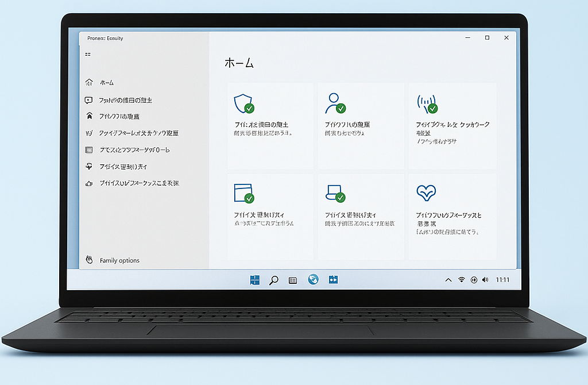Expand hidden icons with the system tray chevron
Image resolution: width=588 pixels, height=385 pixels.
pyautogui.click(x=448, y=280)
